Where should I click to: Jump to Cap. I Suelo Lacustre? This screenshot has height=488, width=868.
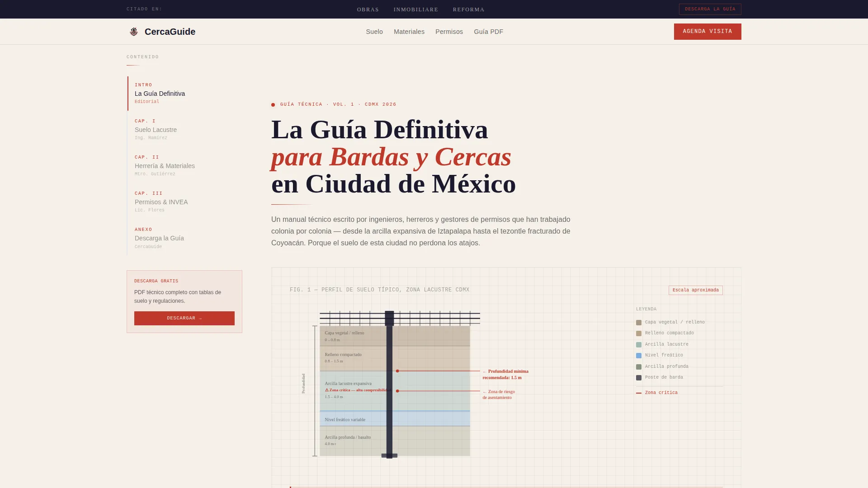184,130
